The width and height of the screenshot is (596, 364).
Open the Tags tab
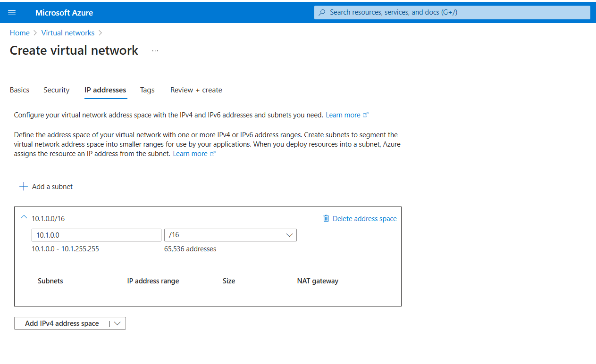point(147,90)
